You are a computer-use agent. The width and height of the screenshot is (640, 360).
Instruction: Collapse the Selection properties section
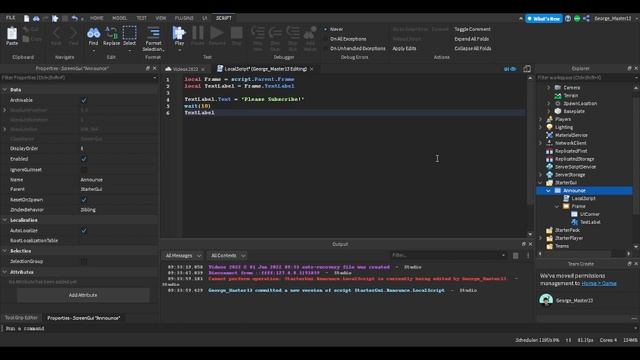(5, 251)
